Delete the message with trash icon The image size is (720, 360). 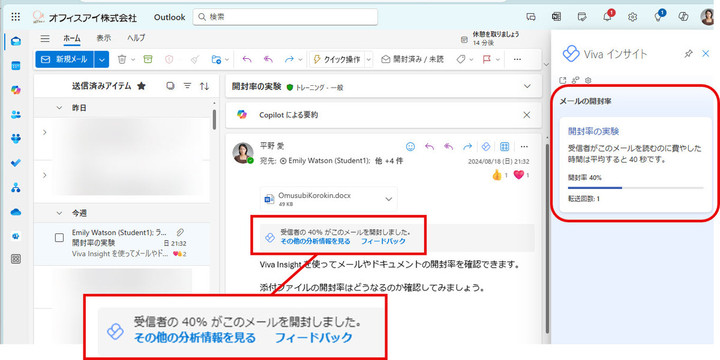122,59
